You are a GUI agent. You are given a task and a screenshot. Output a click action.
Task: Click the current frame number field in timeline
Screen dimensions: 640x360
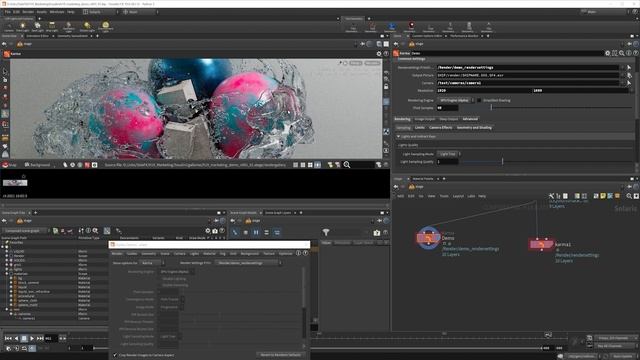point(51,338)
